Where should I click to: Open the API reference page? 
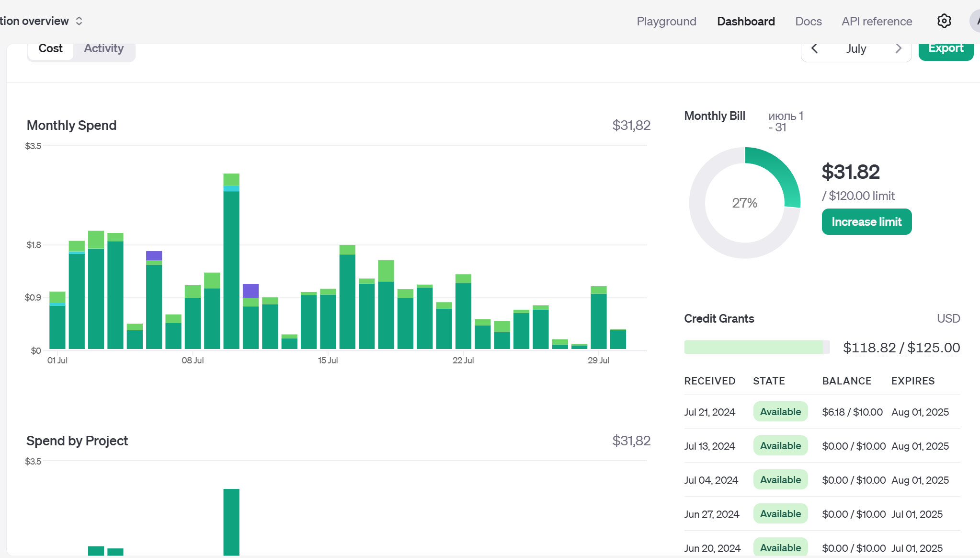coord(877,21)
